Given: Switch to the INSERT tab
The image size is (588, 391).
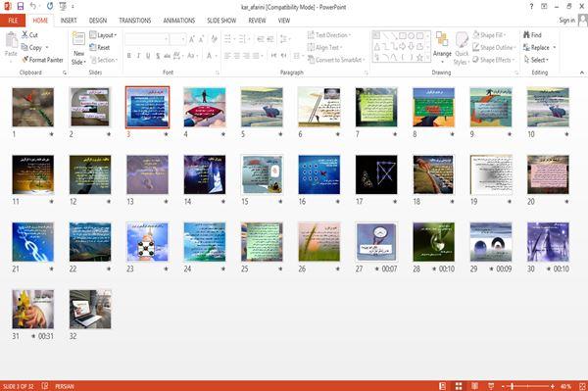Looking at the screenshot, I should tap(69, 21).
